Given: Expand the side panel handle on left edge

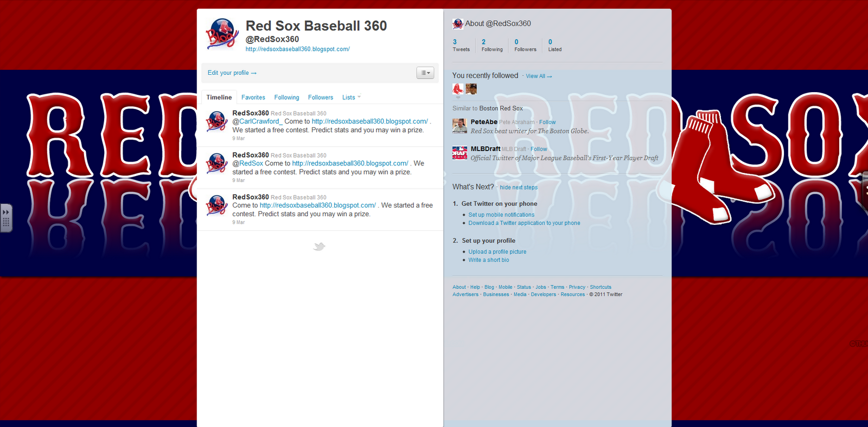Looking at the screenshot, I should coord(6,218).
